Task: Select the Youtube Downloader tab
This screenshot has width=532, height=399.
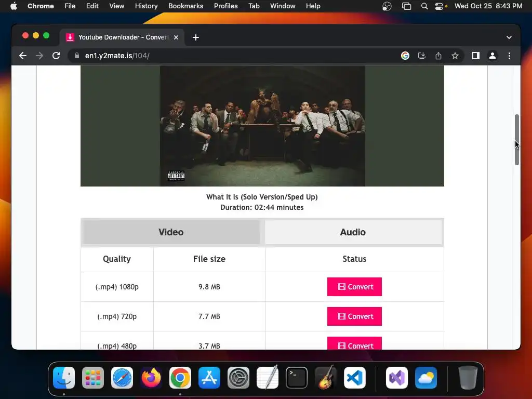Action: coord(122,37)
